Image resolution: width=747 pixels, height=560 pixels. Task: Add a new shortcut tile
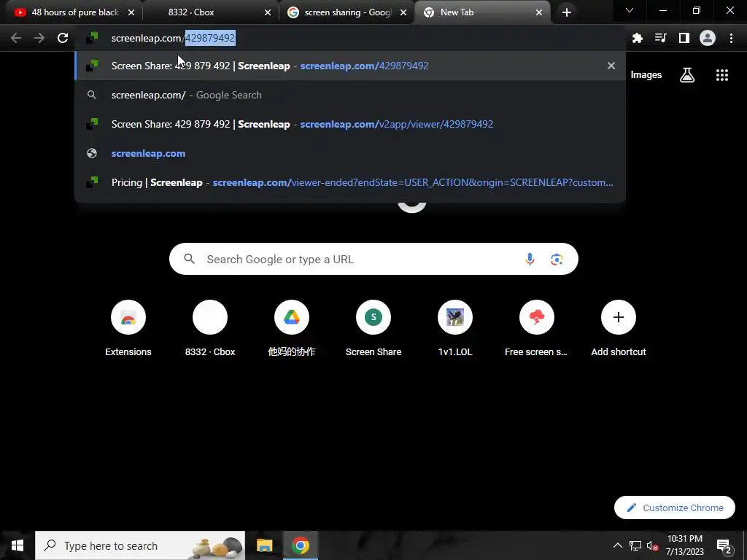[x=619, y=329]
